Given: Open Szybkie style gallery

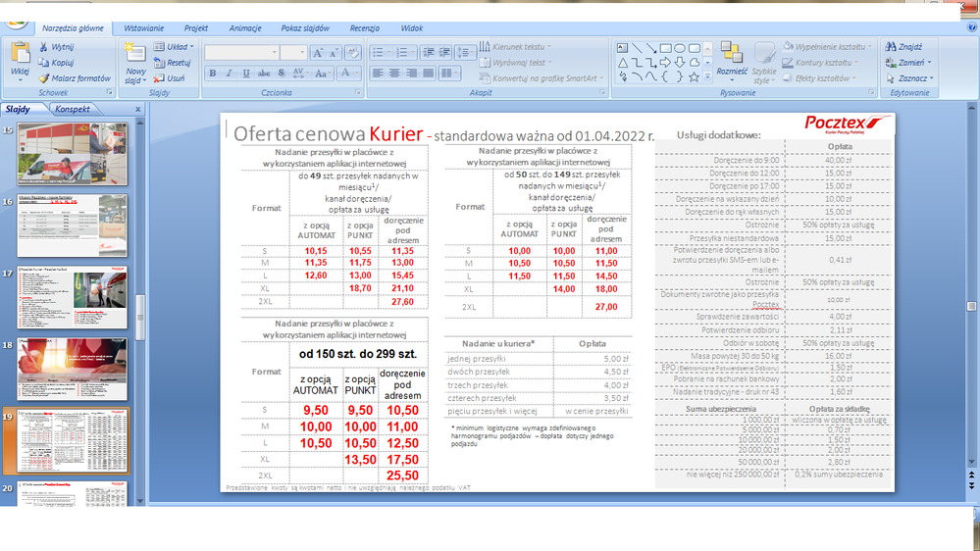Looking at the screenshot, I should (x=764, y=64).
